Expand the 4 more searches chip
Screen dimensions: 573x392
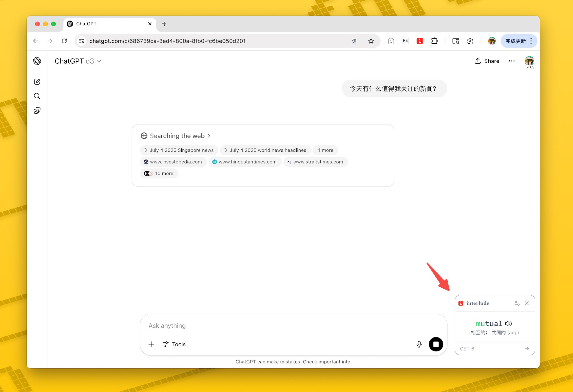[x=325, y=150]
